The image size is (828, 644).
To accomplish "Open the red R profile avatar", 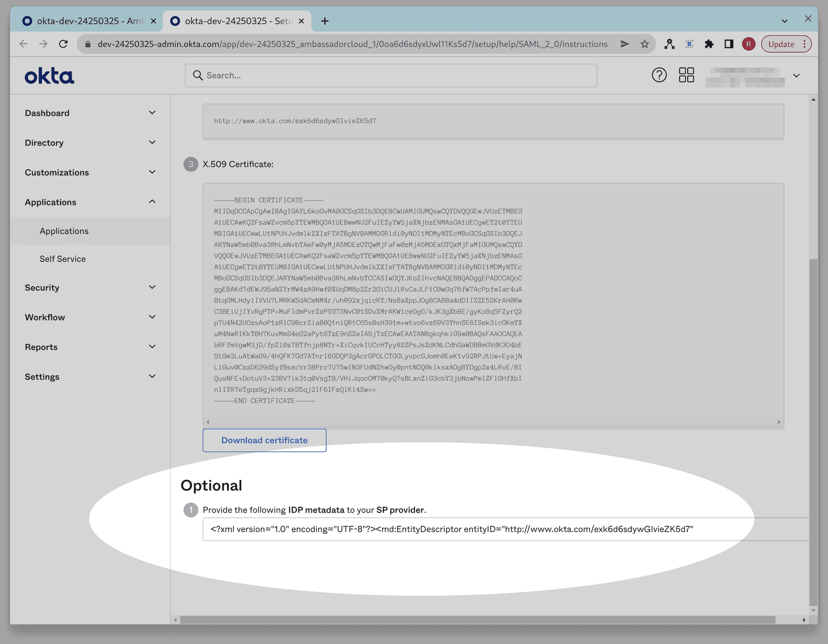I will (748, 44).
